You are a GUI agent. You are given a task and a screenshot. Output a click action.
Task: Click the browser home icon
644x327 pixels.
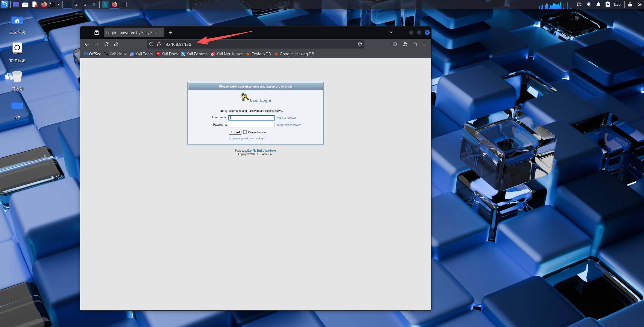coord(116,44)
